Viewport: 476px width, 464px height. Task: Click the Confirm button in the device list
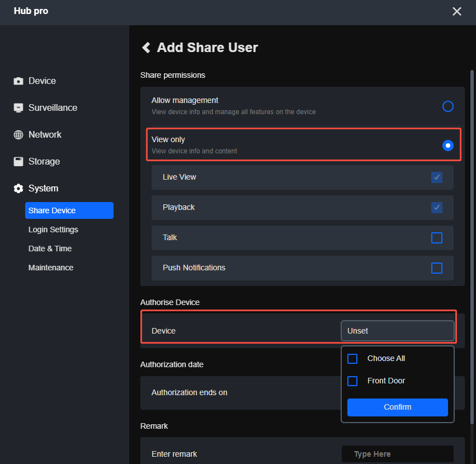point(397,407)
